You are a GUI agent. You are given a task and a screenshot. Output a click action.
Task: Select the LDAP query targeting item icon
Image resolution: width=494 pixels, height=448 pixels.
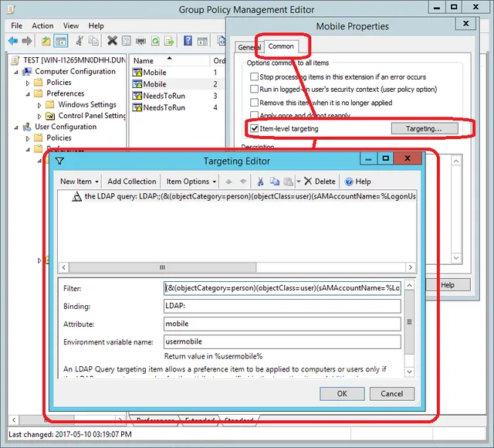pos(76,196)
